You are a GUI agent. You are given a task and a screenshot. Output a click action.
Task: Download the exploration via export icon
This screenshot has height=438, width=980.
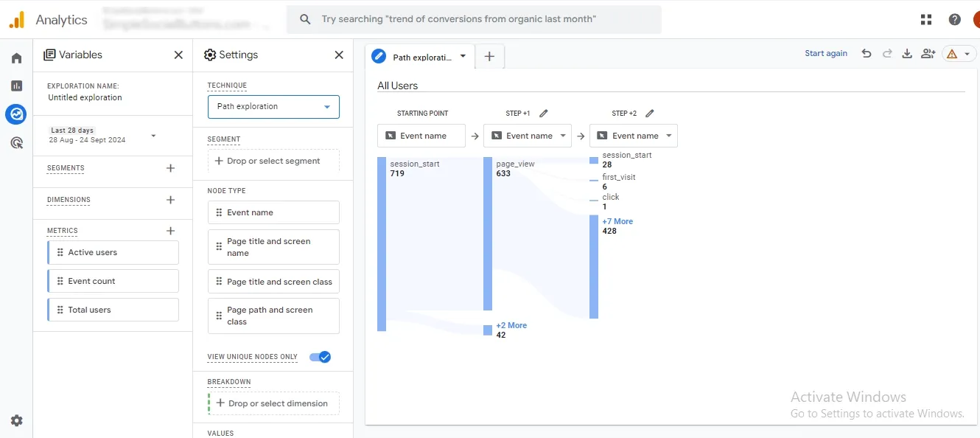pos(907,54)
